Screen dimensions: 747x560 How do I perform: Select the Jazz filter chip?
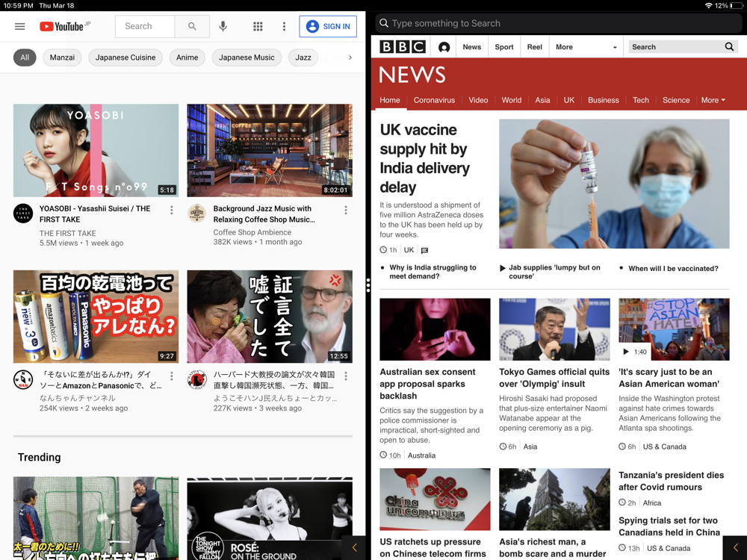pos(303,57)
